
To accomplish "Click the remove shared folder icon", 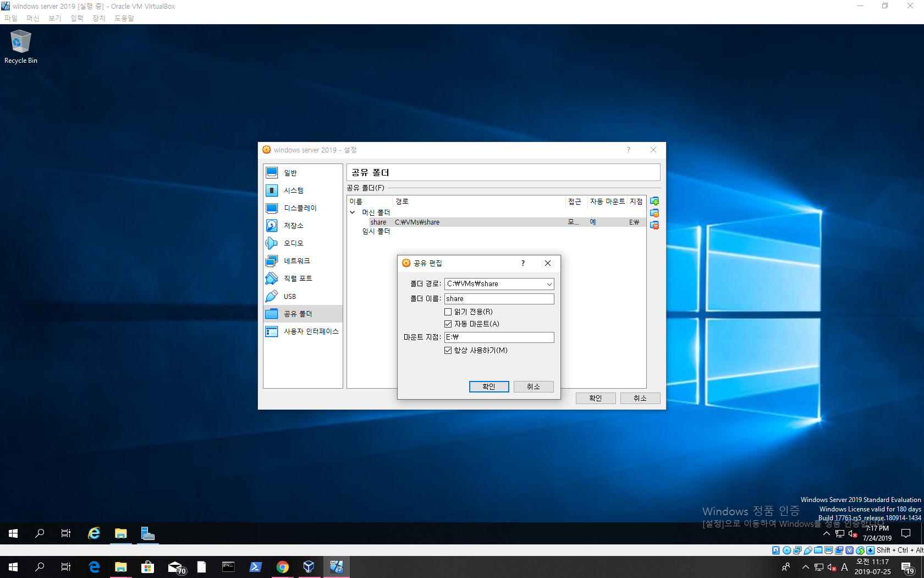I will [654, 226].
